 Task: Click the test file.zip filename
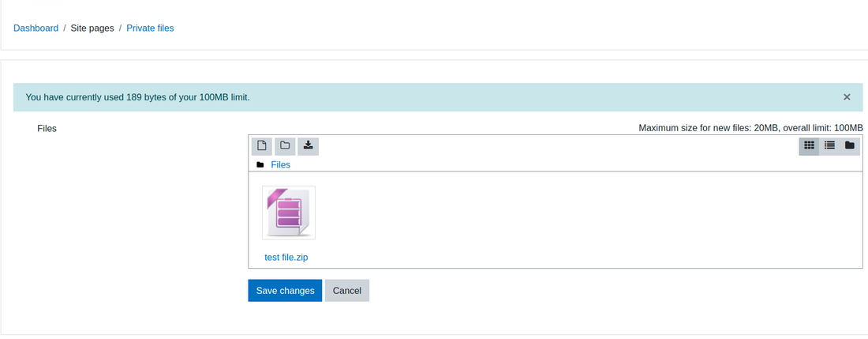point(286,258)
